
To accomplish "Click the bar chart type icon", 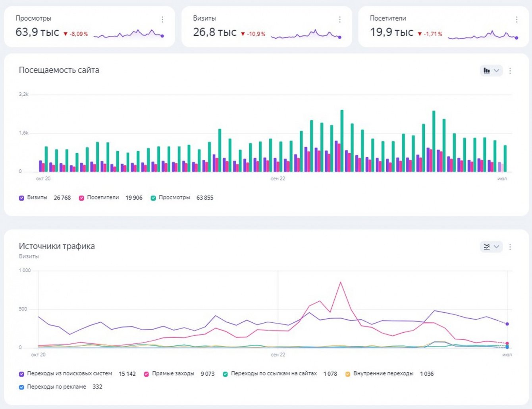I will click(x=487, y=71).
